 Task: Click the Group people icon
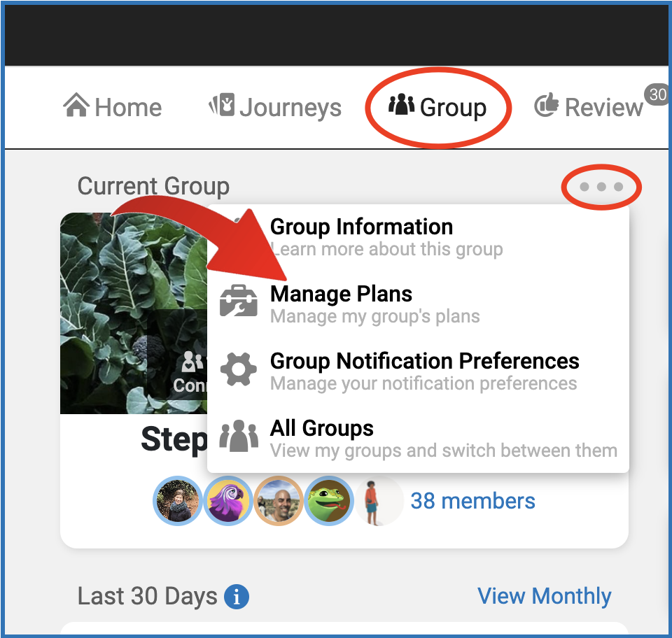pyautogui.click(x=402, y=106)
